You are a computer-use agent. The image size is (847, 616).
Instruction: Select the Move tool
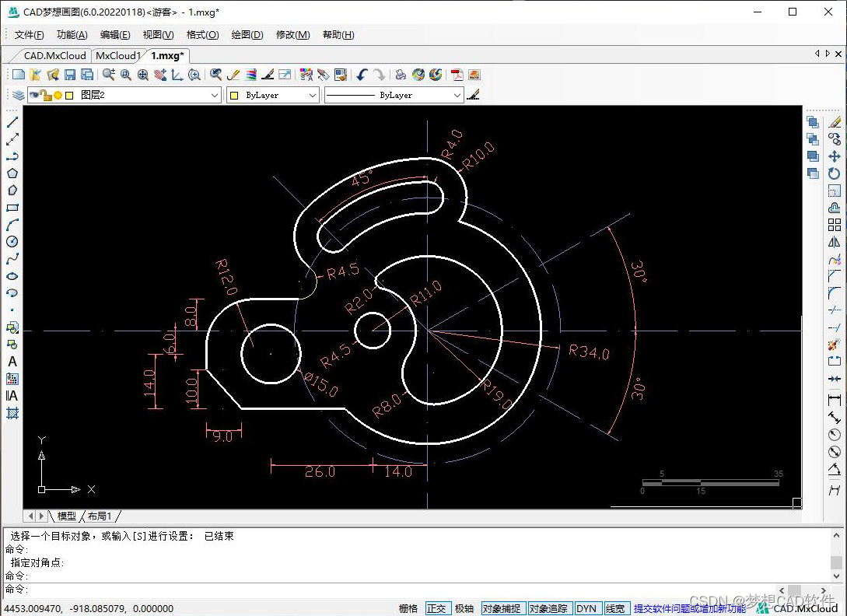pyautogui.click(x=835, y=156)
